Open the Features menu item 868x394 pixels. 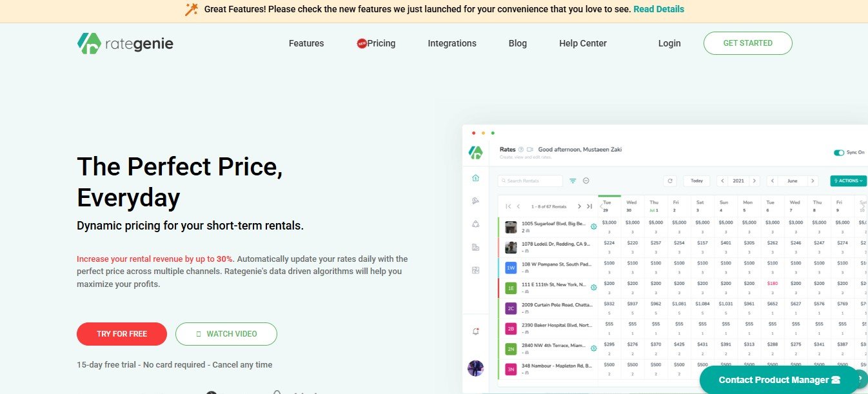click(306, 43)
